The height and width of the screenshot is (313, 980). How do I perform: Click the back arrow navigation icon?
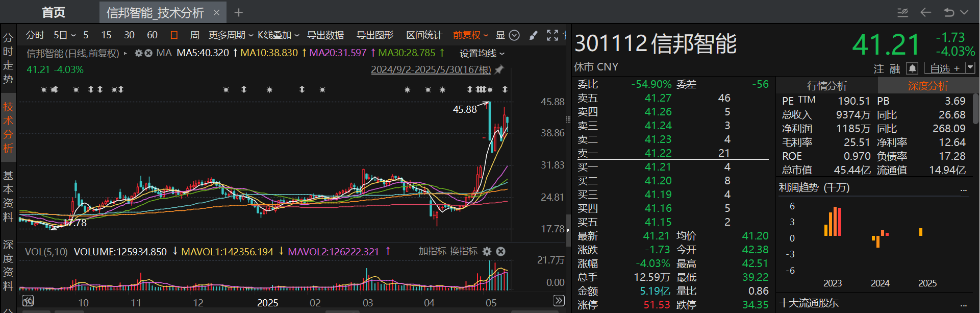[925, 12]
